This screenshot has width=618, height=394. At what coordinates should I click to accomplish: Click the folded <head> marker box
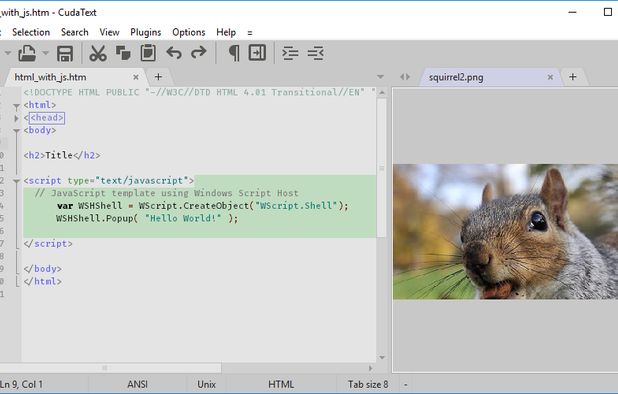coord(47,118)
